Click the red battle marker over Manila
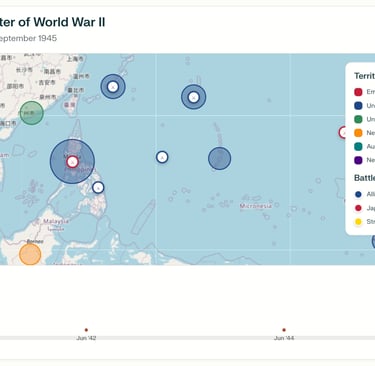 point(72,162)
